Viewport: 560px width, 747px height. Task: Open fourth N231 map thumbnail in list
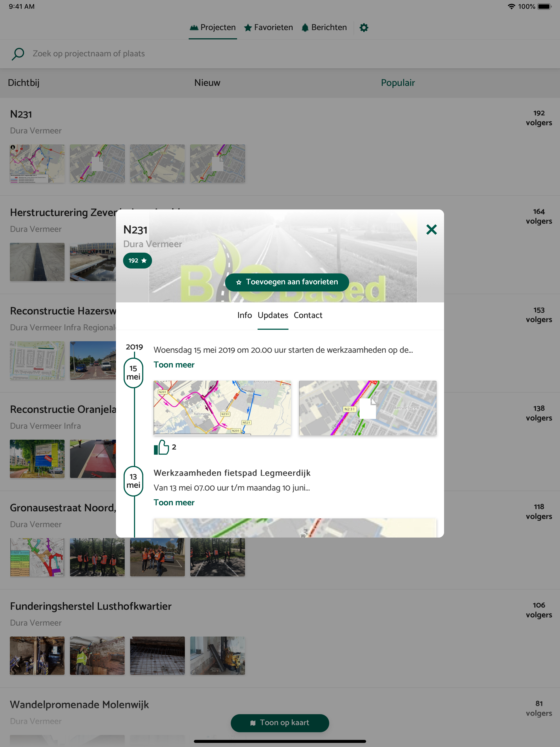(x=217, y=164)
